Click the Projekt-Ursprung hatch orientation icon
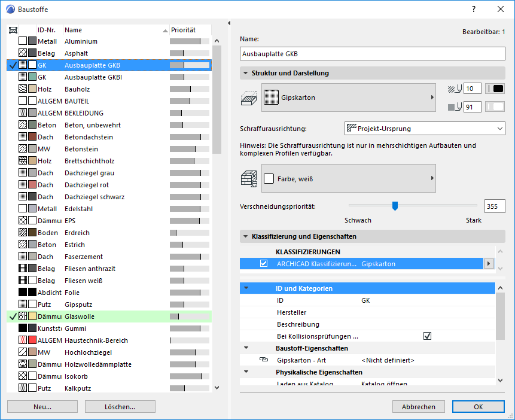 coord(352,129)
